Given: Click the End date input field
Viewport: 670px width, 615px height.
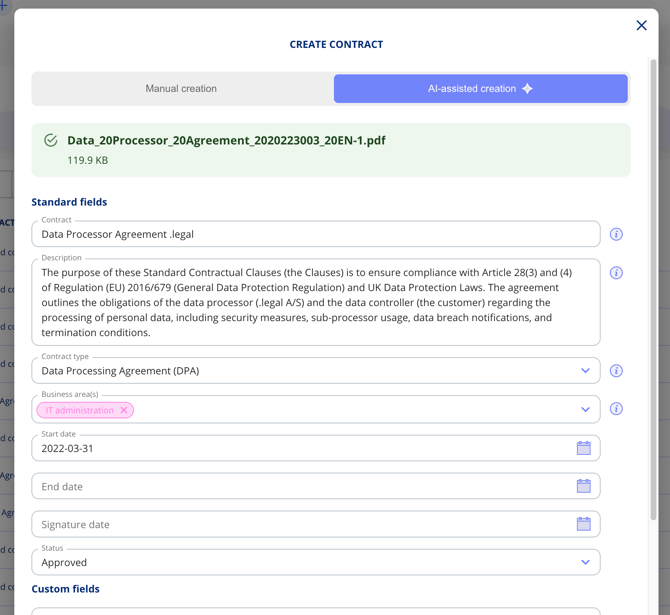Looking at the screenshot, I should point(300,486).
